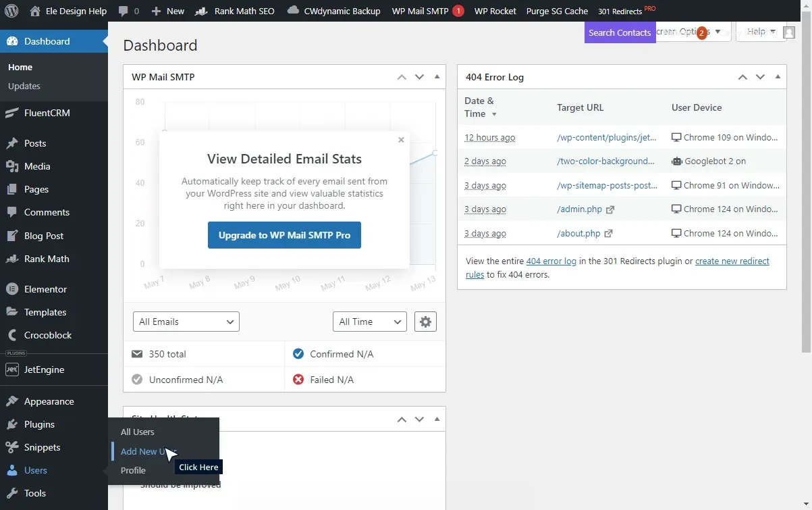Screen dimensions: 812x510
Task: Open the create new redirect rules link
Action: pos(732,261)
